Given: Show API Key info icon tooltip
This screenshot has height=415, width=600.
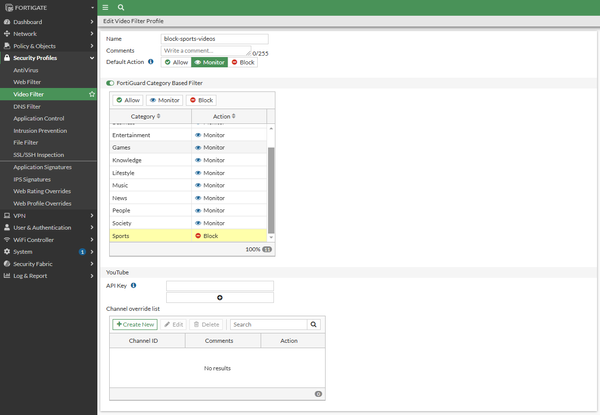Looking at the screenshot, I should click(x=134, y=285).
